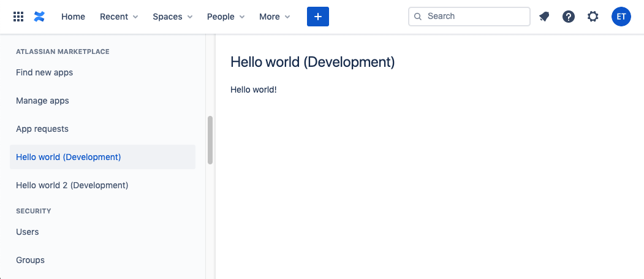This screenshot has height=279, width=644.
Task: Open the People dropdown menu
Action: 226,17
